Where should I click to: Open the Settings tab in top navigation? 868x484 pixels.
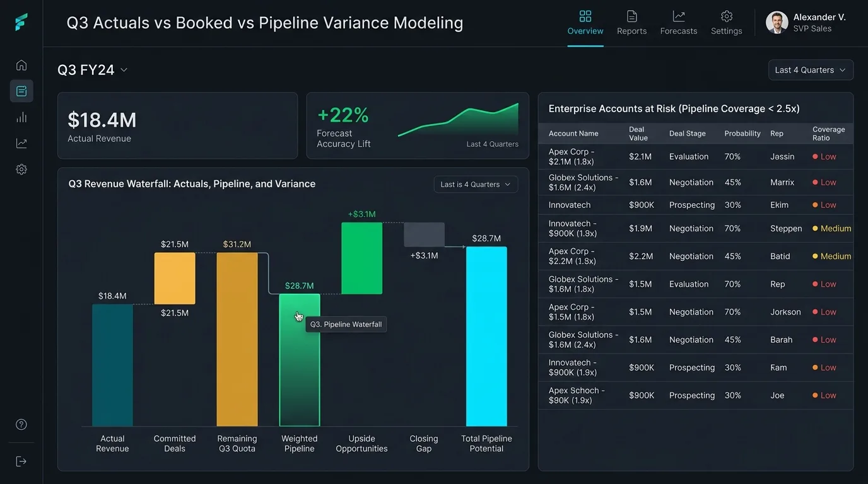(727, 23)
